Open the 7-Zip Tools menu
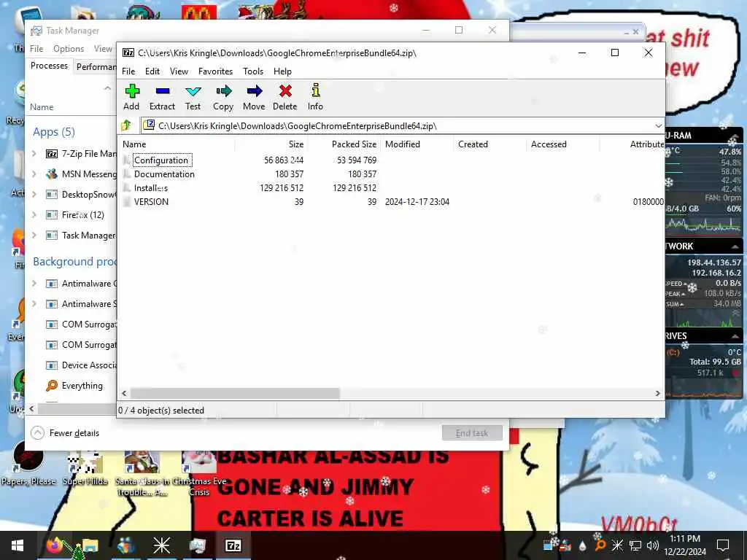 [x=253, y=71]
